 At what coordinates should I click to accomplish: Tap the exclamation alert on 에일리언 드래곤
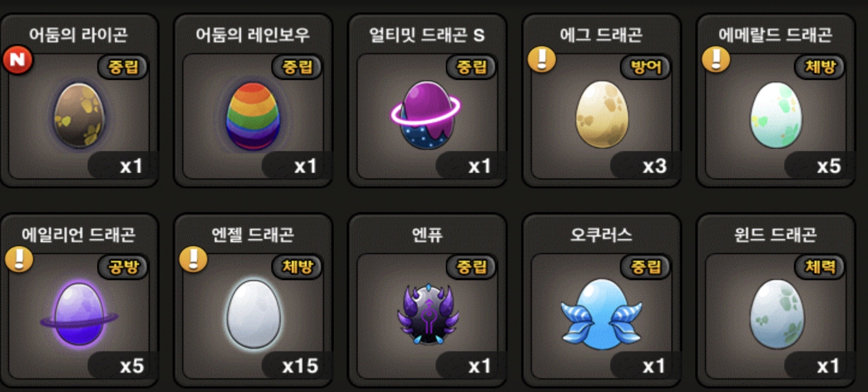[19, 259]
